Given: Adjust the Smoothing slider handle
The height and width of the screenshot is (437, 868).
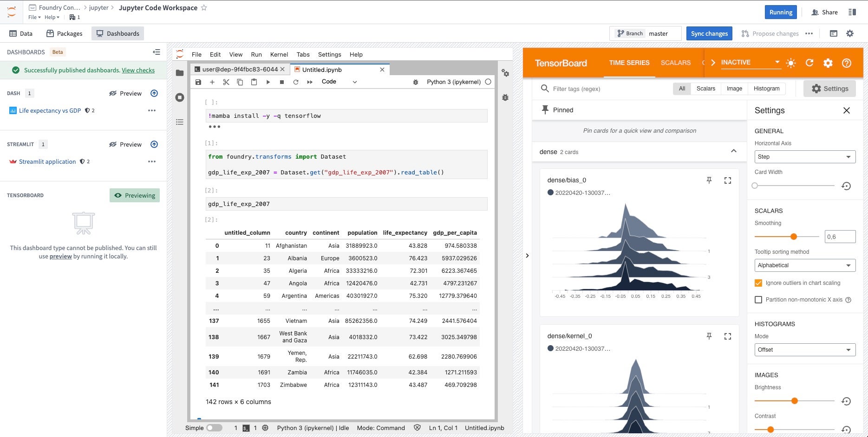Looking at the screenshot, I should click(794, 237).
